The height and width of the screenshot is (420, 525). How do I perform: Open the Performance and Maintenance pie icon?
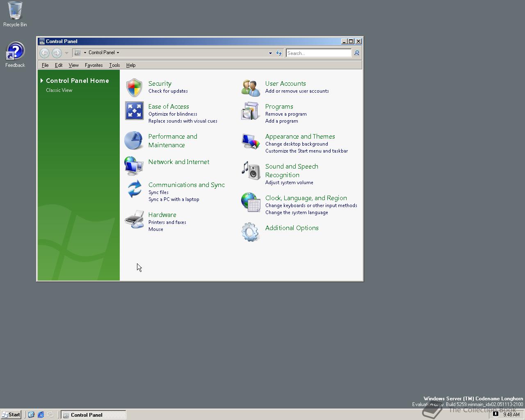point(133,141)
